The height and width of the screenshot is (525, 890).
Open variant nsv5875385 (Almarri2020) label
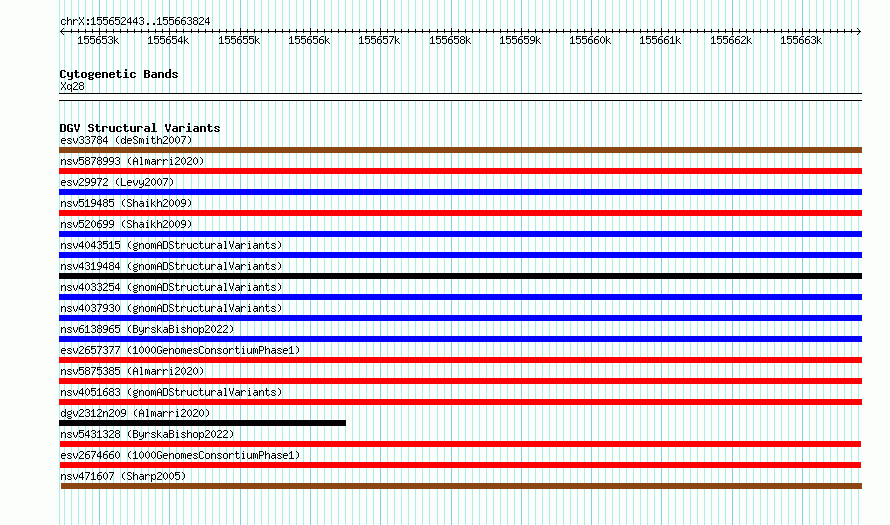[132, 371]
